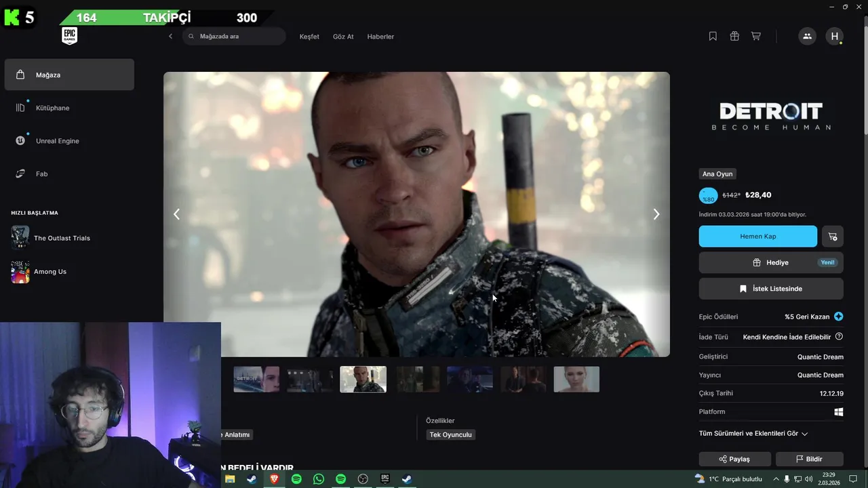Viewport: 868px width, 488px height.
Task: Show hidden system tray icons
Action: (776, 479)
